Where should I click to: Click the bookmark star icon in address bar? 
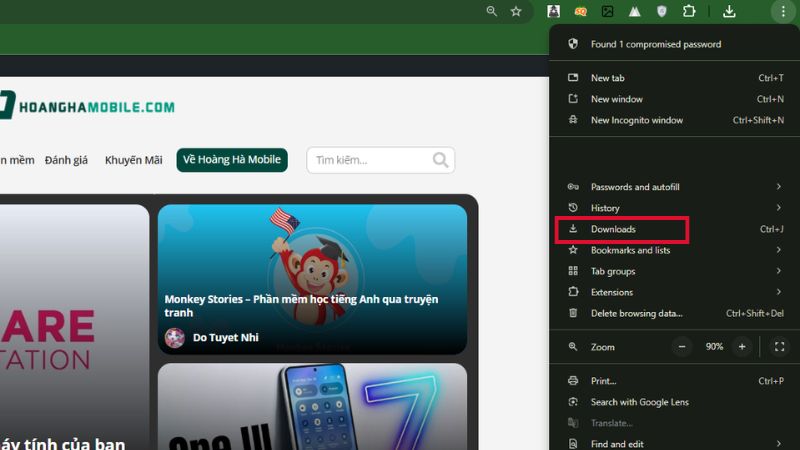(516, 11)
